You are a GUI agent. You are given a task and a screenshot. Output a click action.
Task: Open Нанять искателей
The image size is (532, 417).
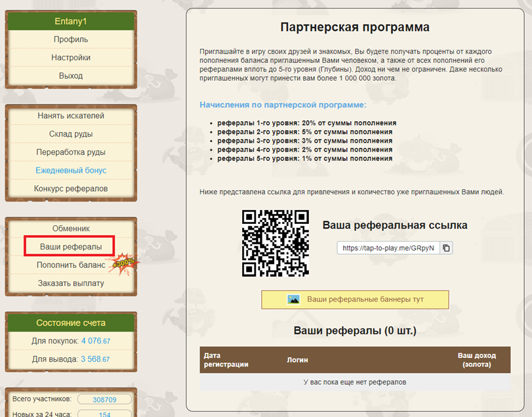click(71, 116)
